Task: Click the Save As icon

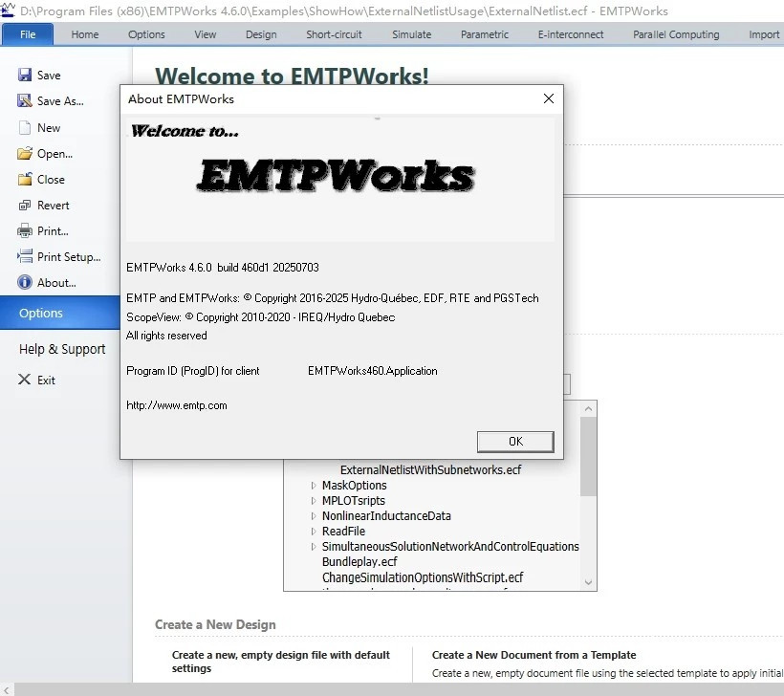Action: click(25, 101)
